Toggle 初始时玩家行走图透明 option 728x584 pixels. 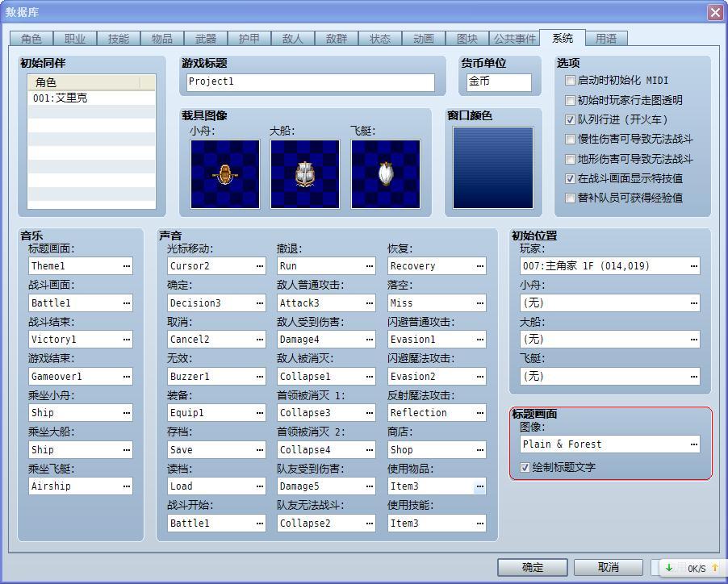[570, 100]
